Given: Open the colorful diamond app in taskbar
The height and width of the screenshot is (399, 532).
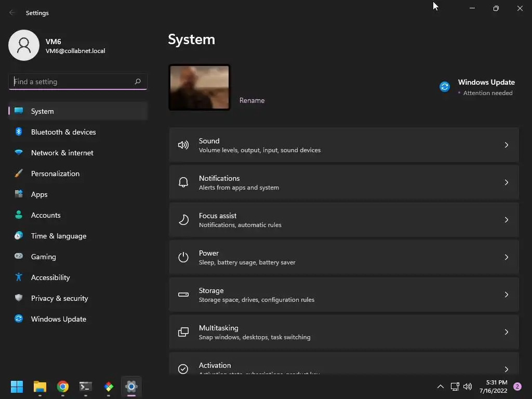Looking at the screenshot, I should point(109,387).
